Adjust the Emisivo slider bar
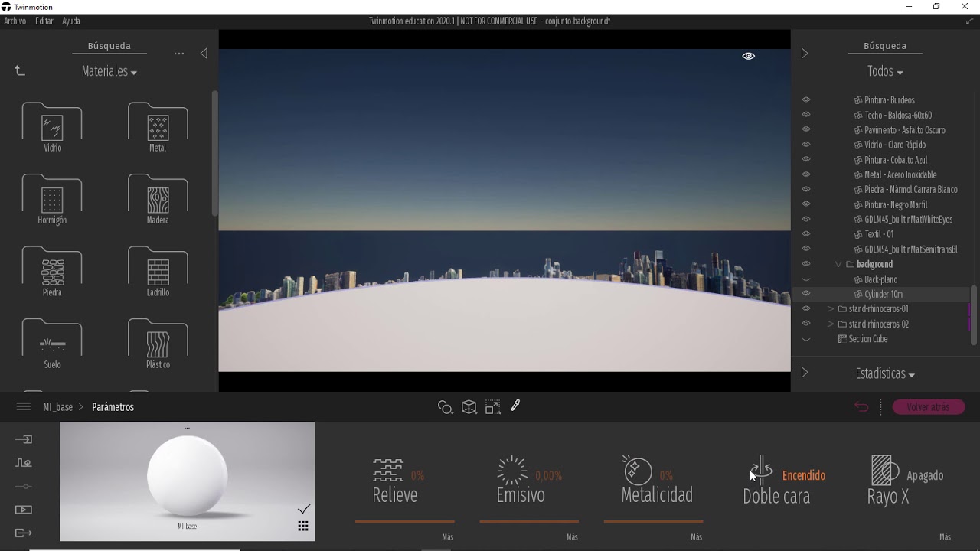The image size is (980, 551). click(x=529, y=522)
